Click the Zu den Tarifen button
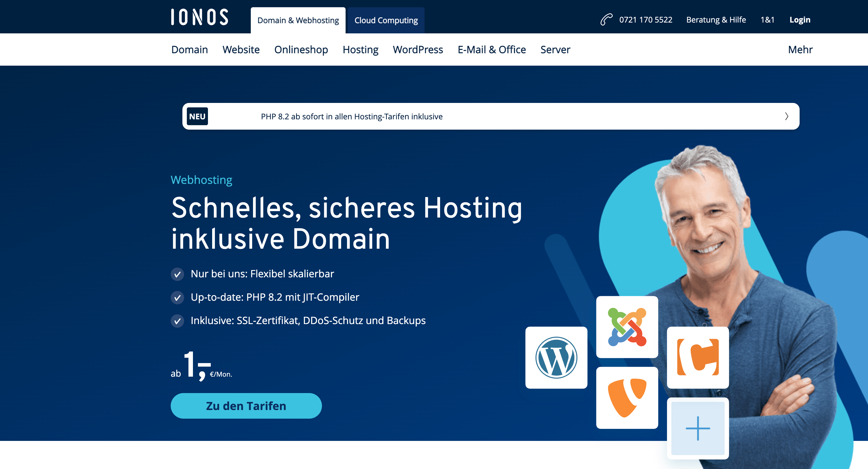 point(246,406)
